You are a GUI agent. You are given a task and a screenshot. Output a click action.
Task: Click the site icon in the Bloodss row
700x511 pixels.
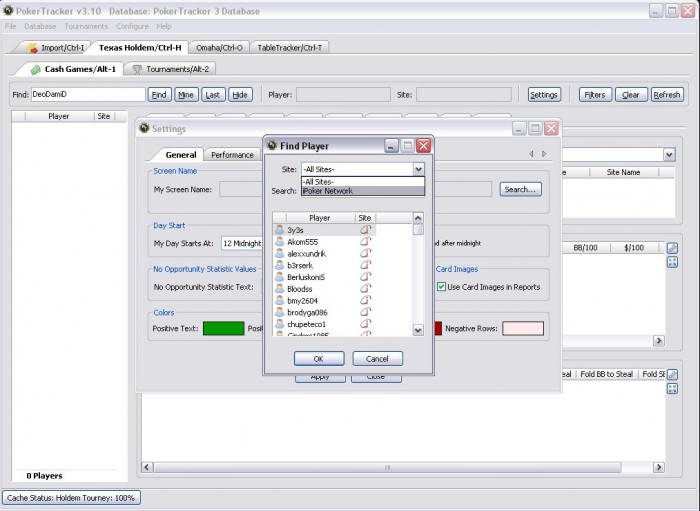pos(366,288)
